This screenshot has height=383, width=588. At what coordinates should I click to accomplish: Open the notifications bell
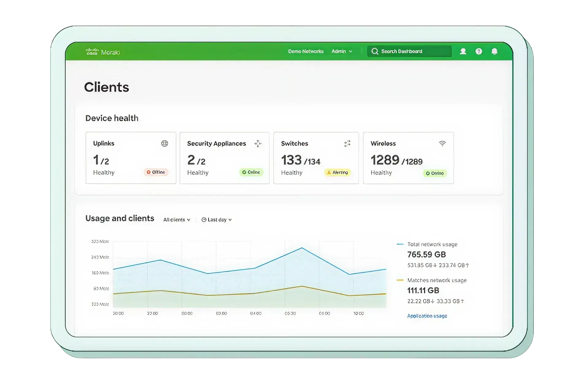[494, 51]
